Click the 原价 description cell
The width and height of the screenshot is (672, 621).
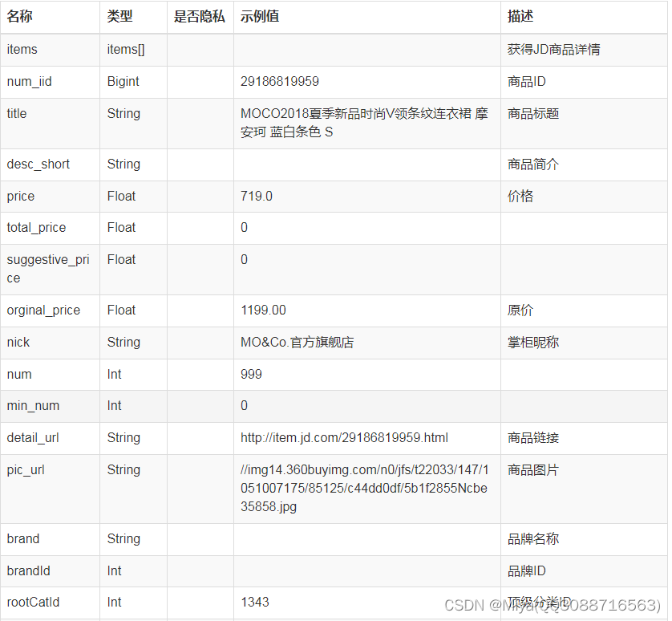(520, 310)
